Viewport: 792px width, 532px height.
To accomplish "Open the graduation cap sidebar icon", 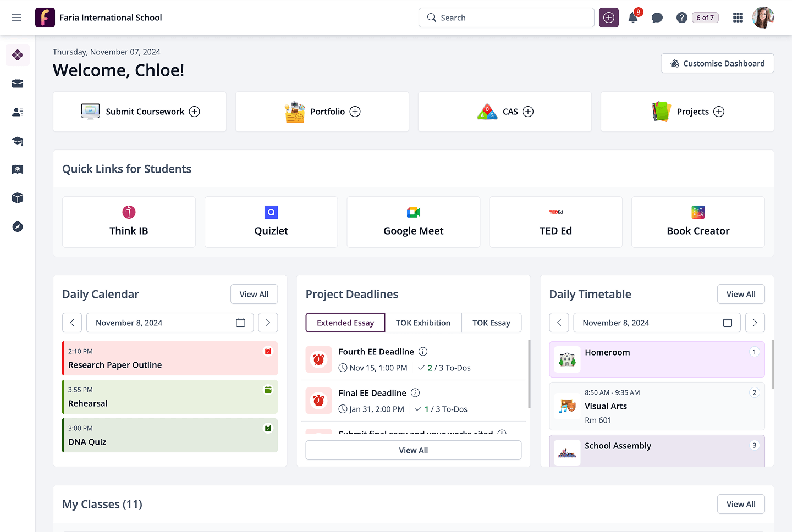I will coord(18,141).
